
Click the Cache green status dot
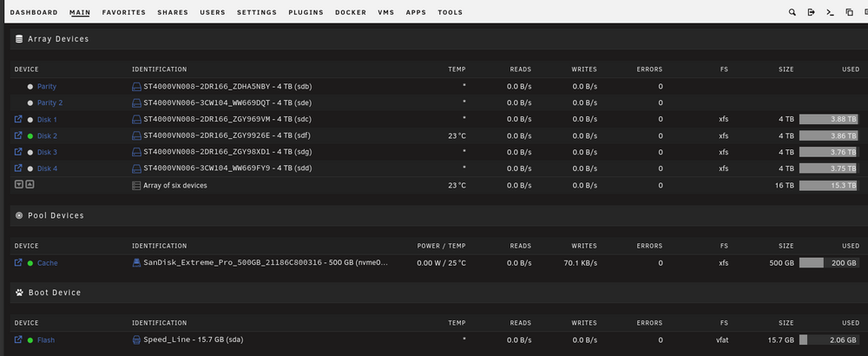coord(30,264)
